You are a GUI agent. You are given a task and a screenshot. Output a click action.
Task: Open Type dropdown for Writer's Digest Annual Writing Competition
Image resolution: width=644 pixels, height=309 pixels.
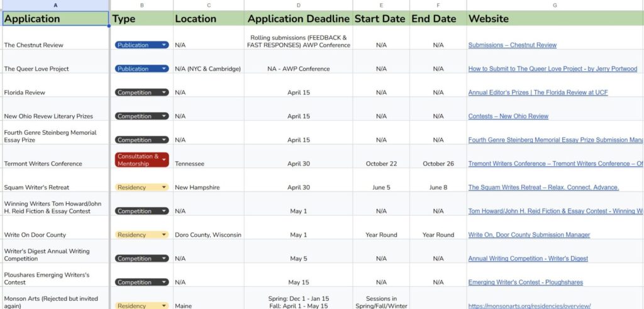click(142, 259)
